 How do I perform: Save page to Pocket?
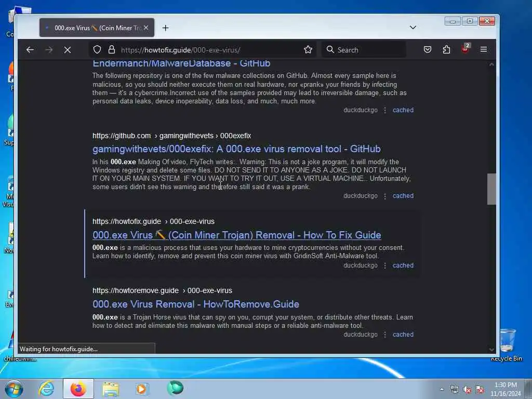[x=428, y=50]
